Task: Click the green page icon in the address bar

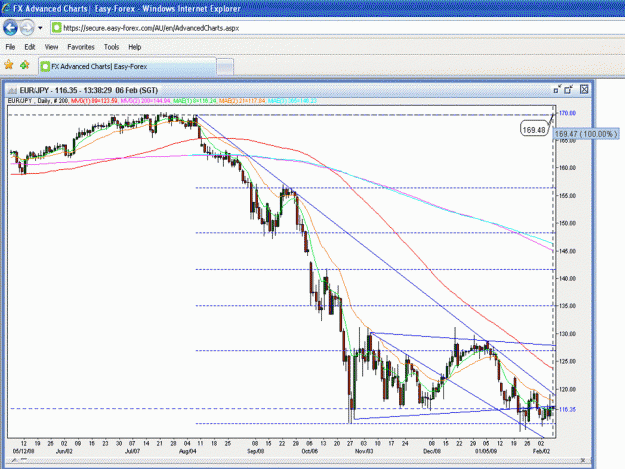Action: tap(57, 28)
